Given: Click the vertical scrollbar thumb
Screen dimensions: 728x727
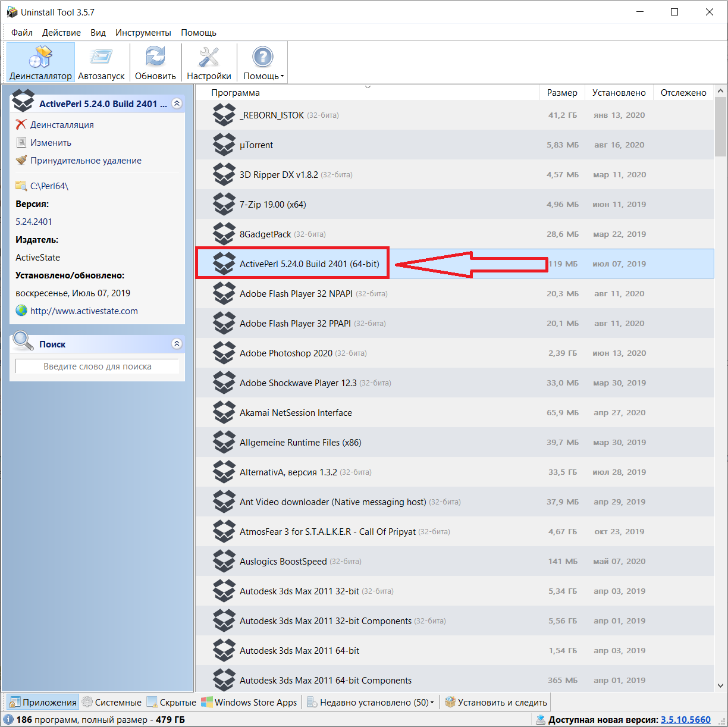Looking at the screenshot, I should click(x=721, y=126).
